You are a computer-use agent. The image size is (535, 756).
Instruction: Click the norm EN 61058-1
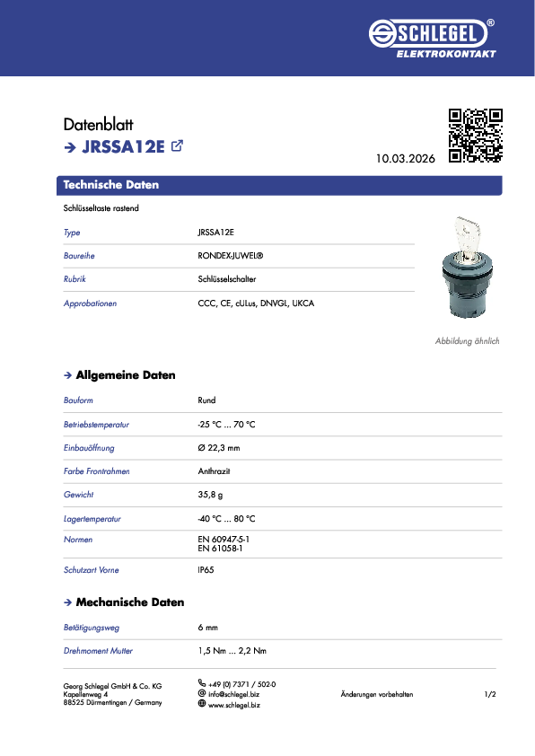point(220,549)
